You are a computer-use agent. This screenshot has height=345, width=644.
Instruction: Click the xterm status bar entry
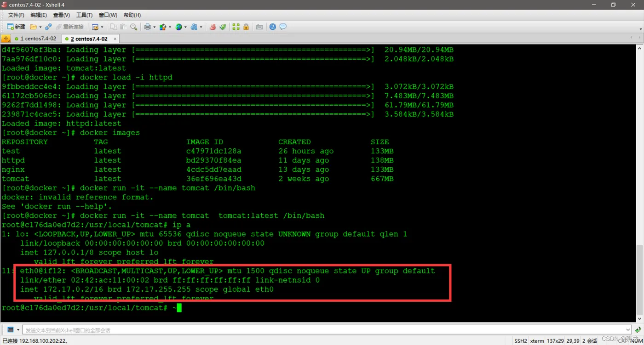point(537,341)
